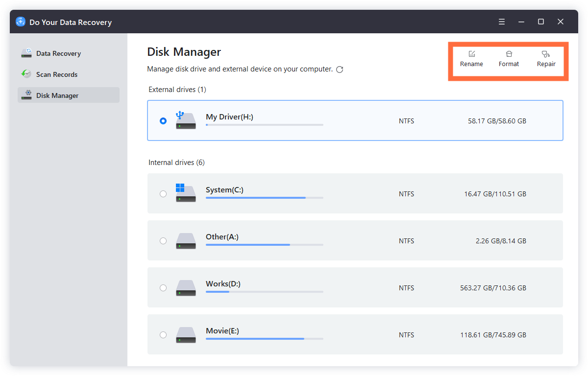Click the Format disk icon
Screen dimensions: 588x376
509,54
